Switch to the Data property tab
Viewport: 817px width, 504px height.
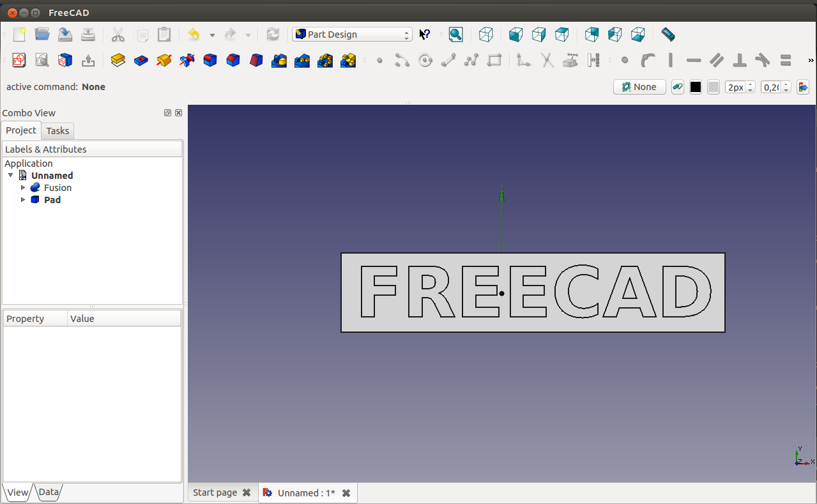pos(49,492)
